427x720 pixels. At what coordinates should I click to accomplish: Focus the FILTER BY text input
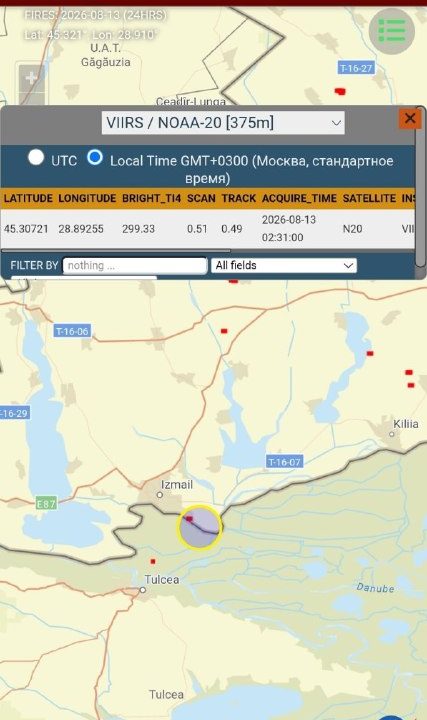pyautogui.click(x=135, y=265)
